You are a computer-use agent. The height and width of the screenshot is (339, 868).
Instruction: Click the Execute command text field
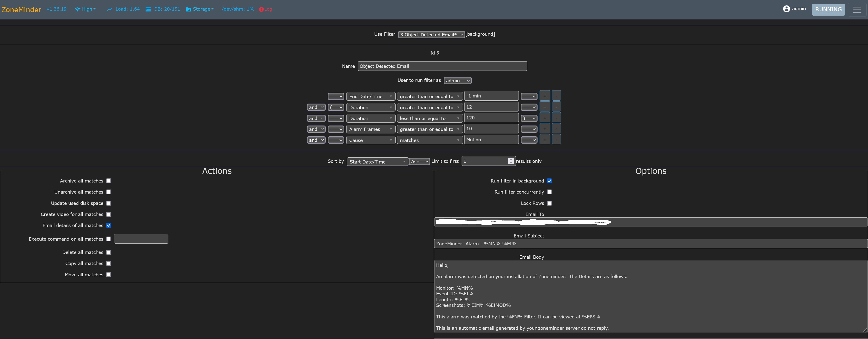(141, 239)
